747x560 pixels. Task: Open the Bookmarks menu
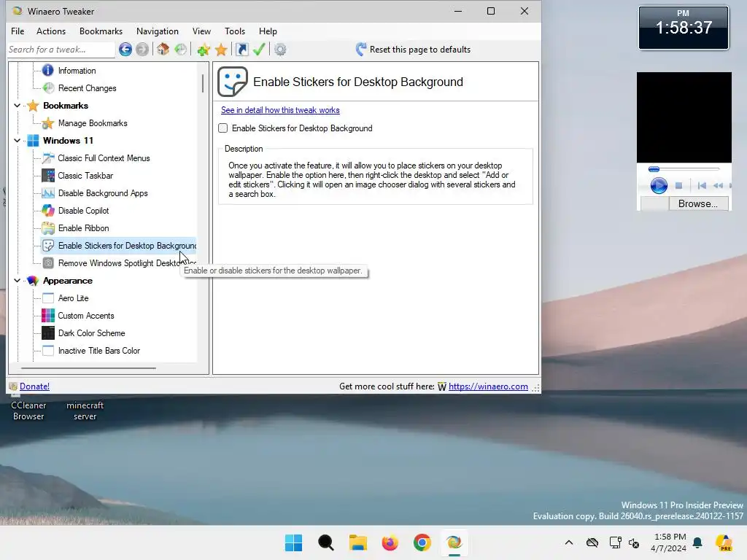coord(101,31)
